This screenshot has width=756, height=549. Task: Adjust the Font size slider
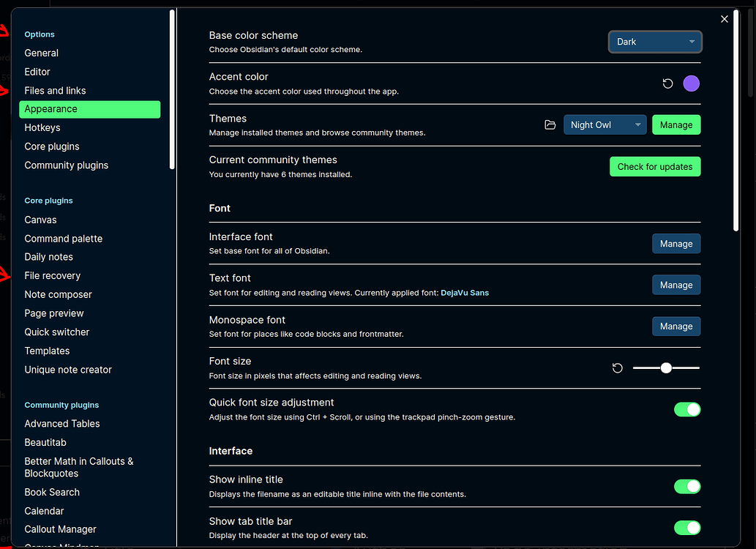(x=666, y=368)
